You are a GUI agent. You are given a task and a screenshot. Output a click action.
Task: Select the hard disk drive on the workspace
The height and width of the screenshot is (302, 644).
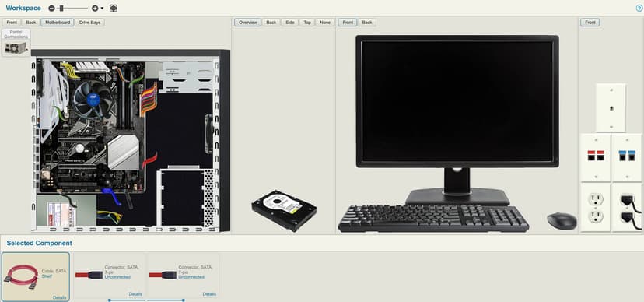tap(284, 210)
